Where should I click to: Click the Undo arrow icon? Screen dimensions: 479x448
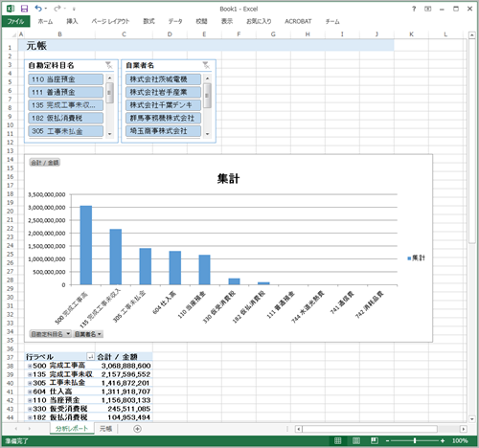38,9
